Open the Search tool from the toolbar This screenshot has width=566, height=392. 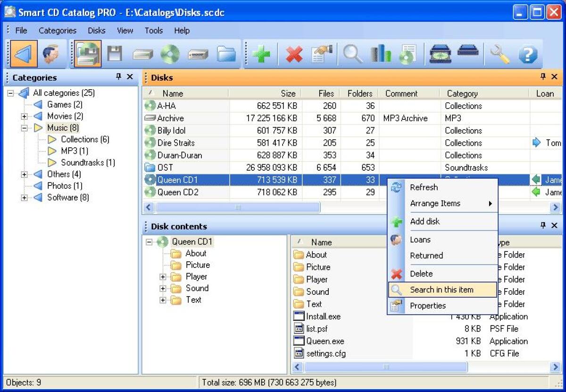click(x=353, y=54)
